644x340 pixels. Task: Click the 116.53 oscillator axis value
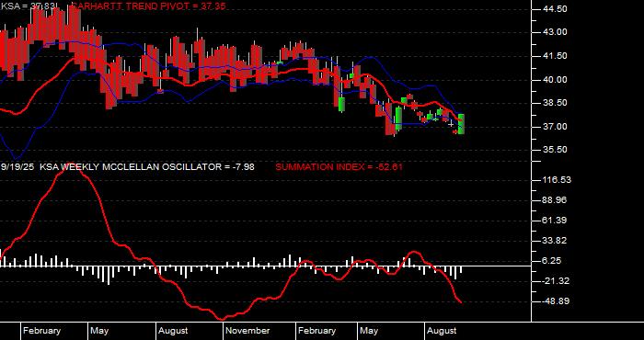click(x=557, y=179)
